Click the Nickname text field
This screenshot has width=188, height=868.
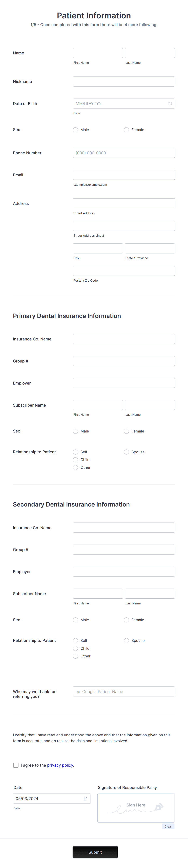tap(124, 81)
